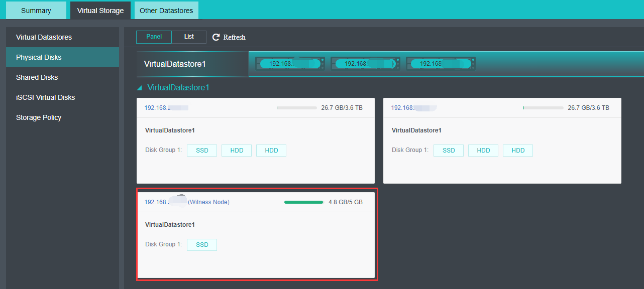
Task: Open the Summary tab
Action: [36, 10]
